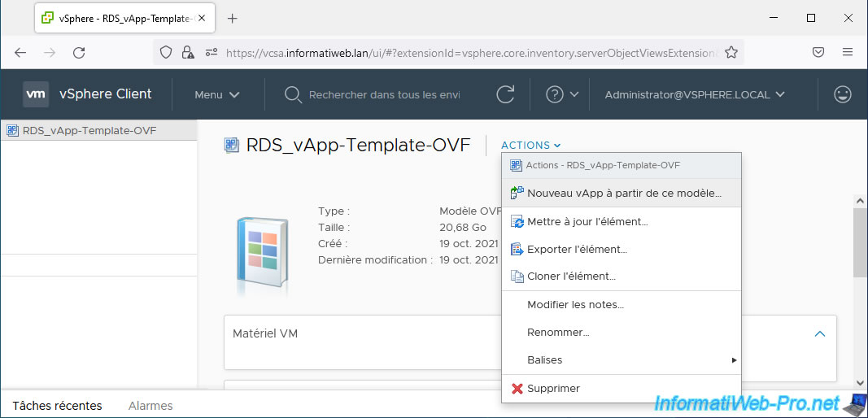Choose Mettre à jour l'élément
Viewport: 868px width, 418px height.
[622, 221]
